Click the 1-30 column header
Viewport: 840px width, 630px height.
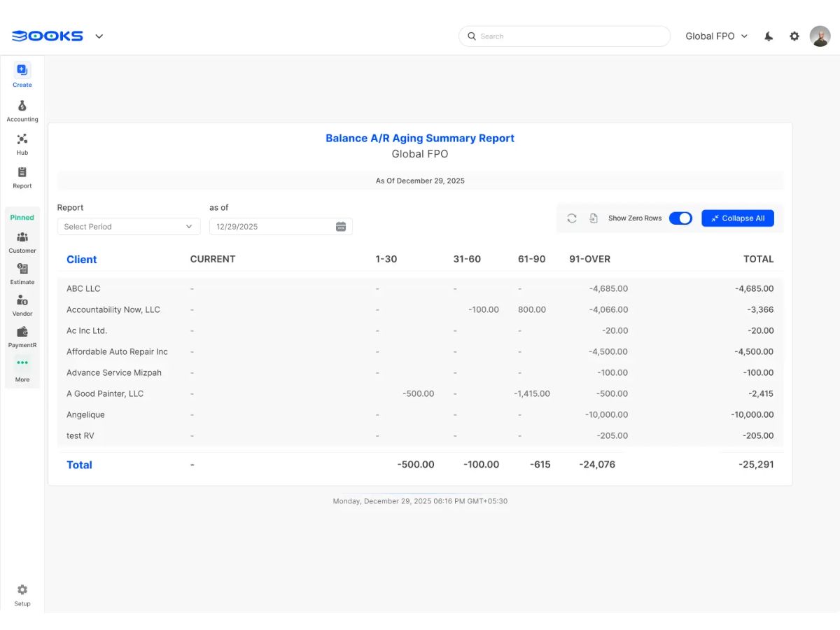pyautogui.click(x=386, y=259)
